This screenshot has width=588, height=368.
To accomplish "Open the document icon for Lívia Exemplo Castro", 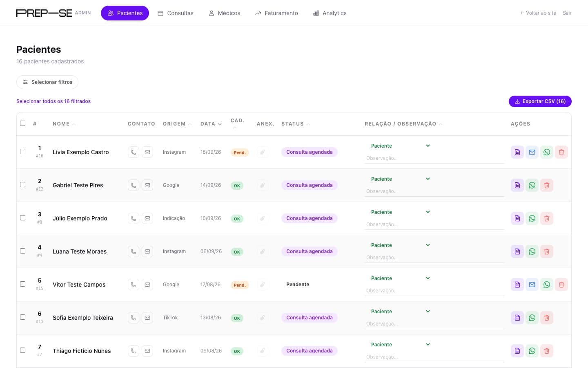I will click(517, 152).
